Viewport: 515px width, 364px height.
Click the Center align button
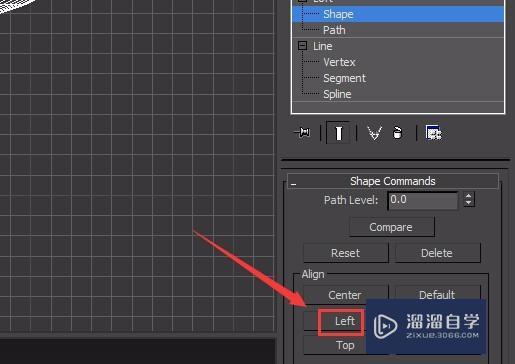(x=346, y=295)
